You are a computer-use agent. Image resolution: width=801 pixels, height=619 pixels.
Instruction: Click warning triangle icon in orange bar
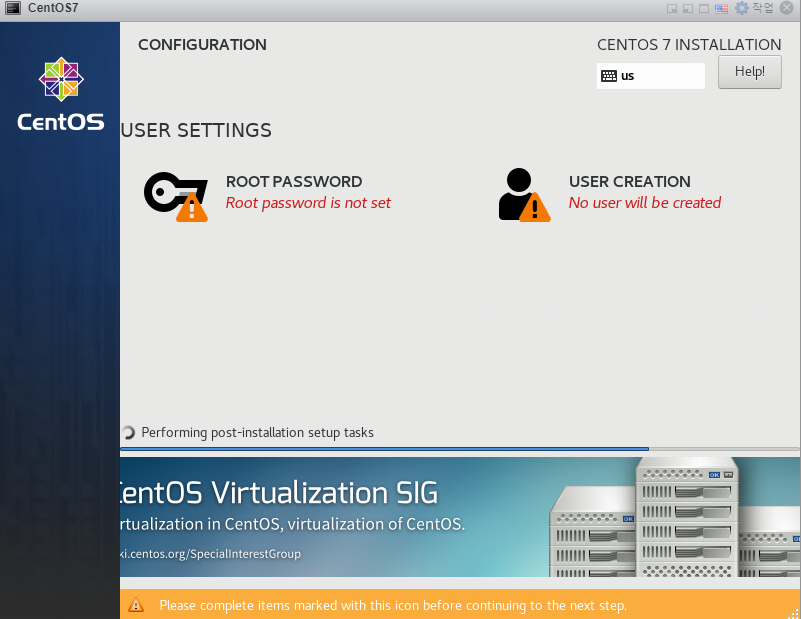(x=136, y=605)
